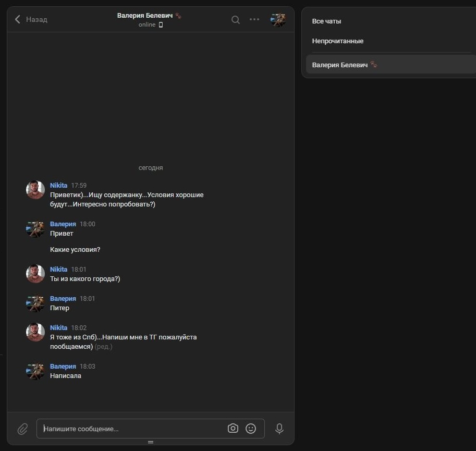Start voice message with microphone icon
This screenshot has width=476, height=451.
tap(279, 429)
